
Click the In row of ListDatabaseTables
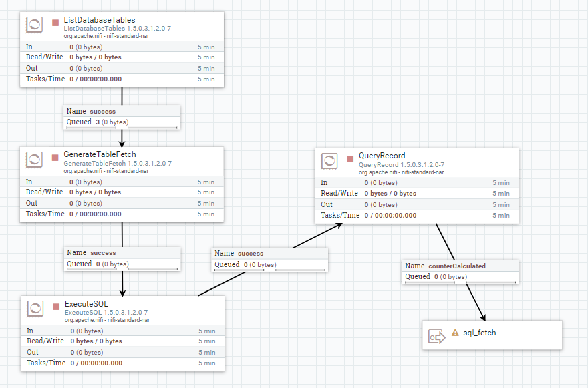(122, 47)
